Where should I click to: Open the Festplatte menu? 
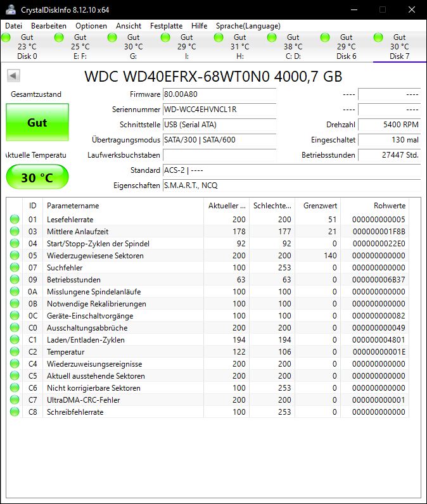(166, 26)
